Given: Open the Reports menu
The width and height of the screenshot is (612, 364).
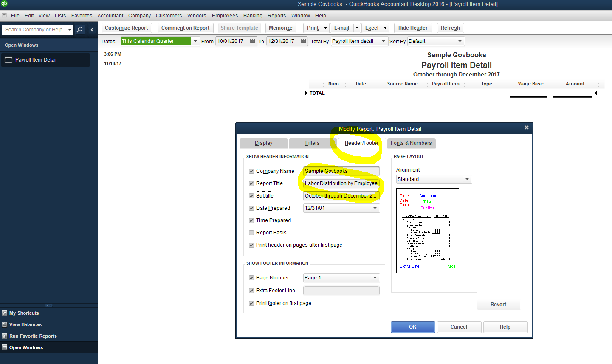Looking at the screenshot, I should (276, 15).
